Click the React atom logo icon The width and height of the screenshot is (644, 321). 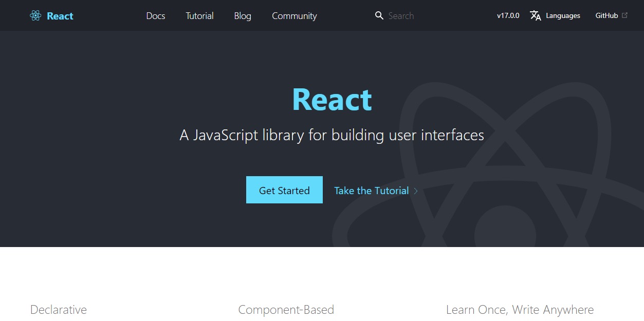coord(35,16)
